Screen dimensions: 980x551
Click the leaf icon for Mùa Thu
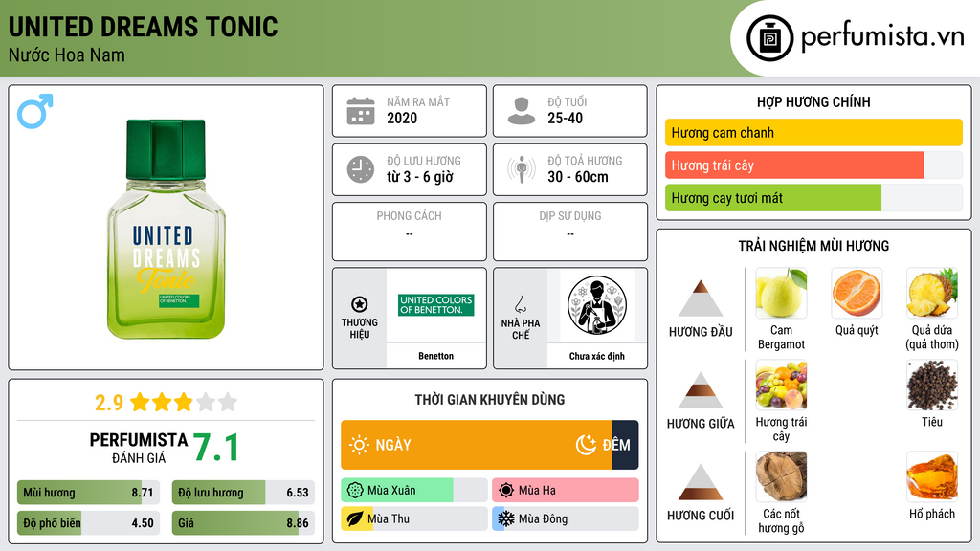coord(355,518)
